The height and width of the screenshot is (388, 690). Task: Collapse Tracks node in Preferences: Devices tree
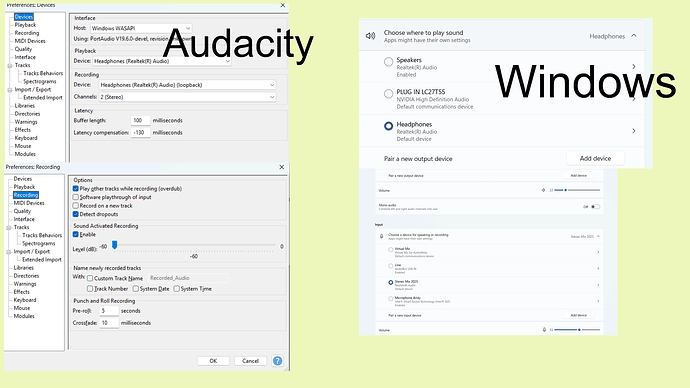coord(10,66)
